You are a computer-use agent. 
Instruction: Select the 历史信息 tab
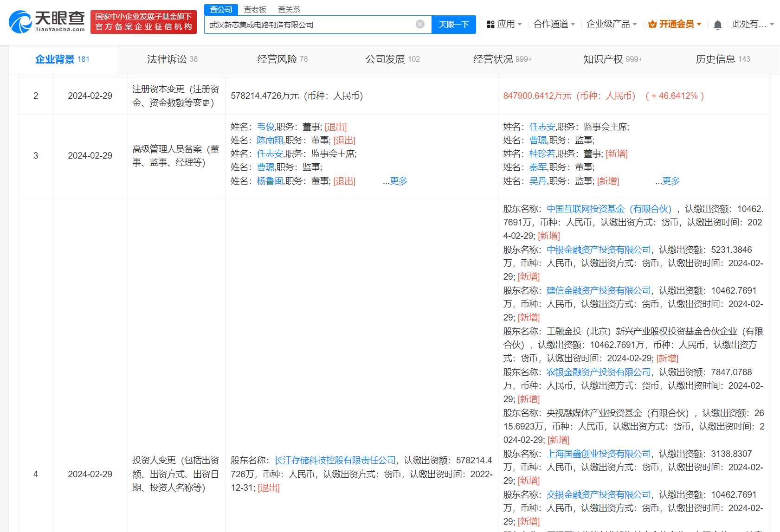point(723,59)
